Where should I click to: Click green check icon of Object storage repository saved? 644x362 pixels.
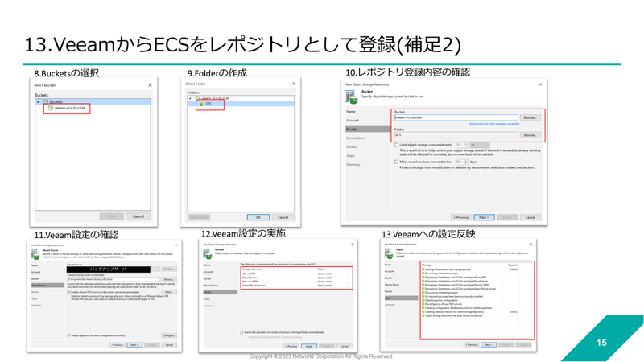coord(423,315)
